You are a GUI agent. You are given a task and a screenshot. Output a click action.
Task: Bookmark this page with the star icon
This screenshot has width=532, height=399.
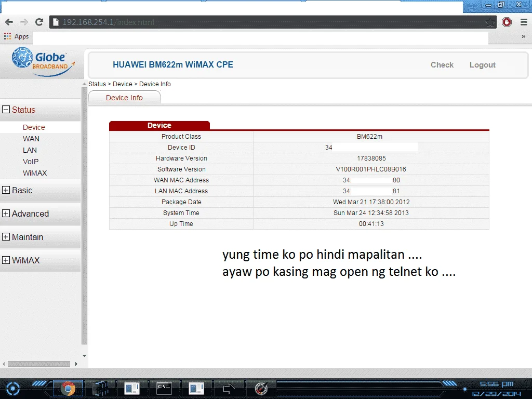pos(489,22)
